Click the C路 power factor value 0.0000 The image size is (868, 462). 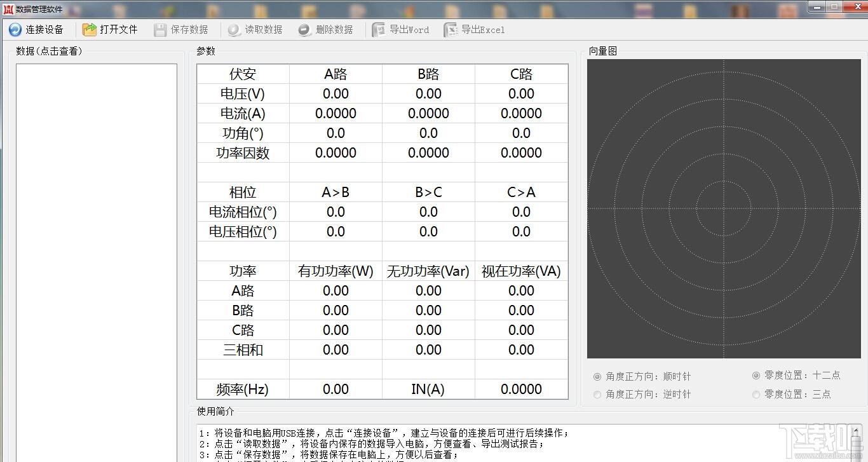click(x=521, y=153)
